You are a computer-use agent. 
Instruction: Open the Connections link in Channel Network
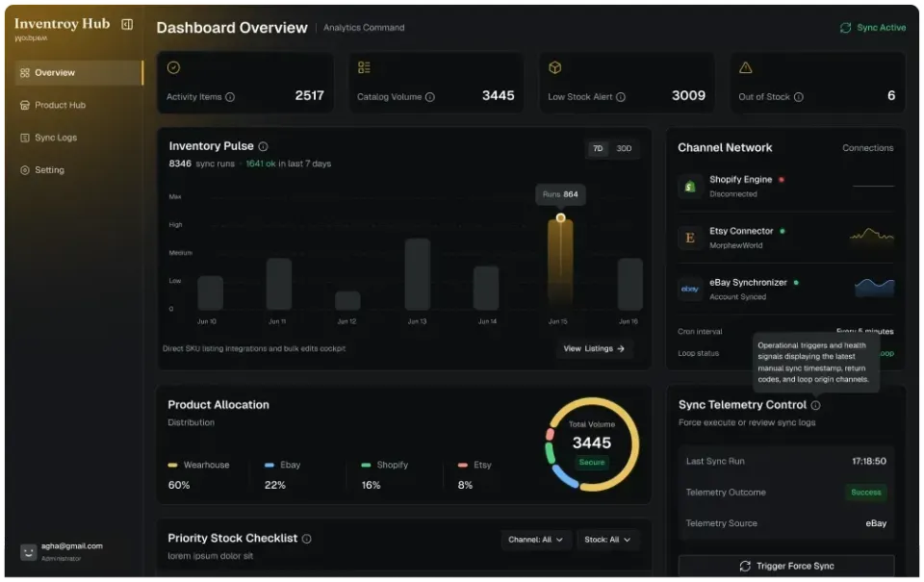point(867,148)
